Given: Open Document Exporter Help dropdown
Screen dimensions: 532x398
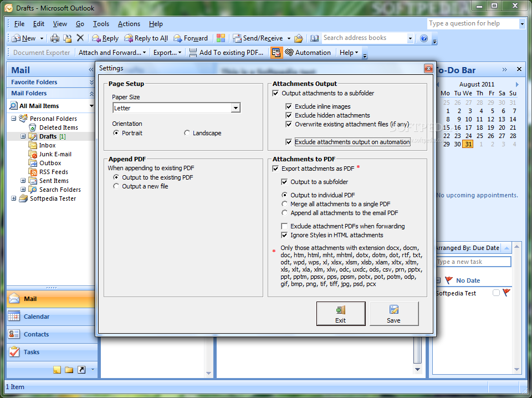Looking at the screenshot, I should (349, 53).
